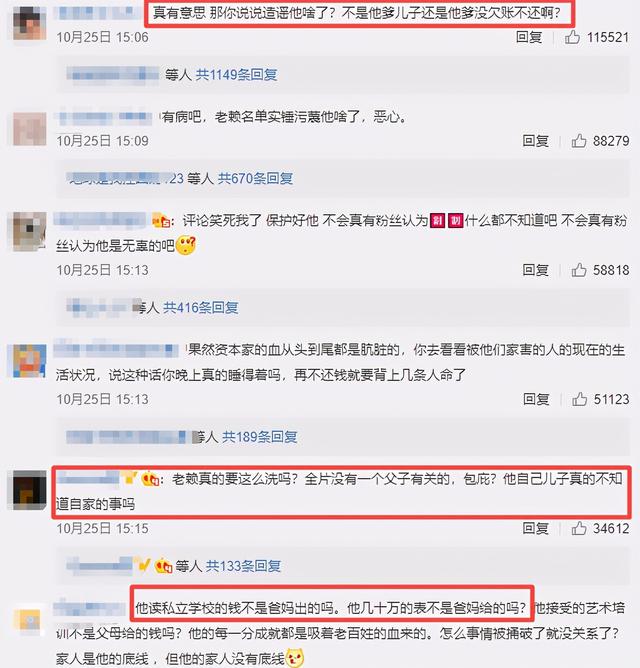Click thumbs-up icon beside 88279
Viewport: 640px width, 668px height.
579,141
